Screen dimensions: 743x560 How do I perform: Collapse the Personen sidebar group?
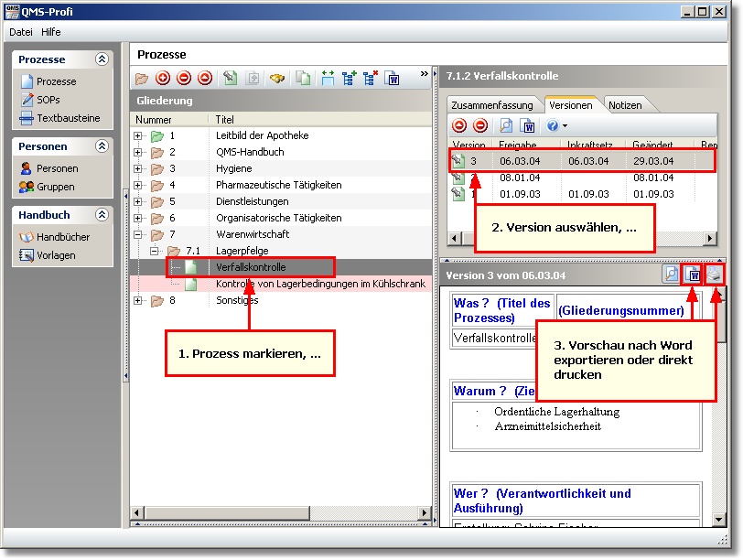coord(102,146)
